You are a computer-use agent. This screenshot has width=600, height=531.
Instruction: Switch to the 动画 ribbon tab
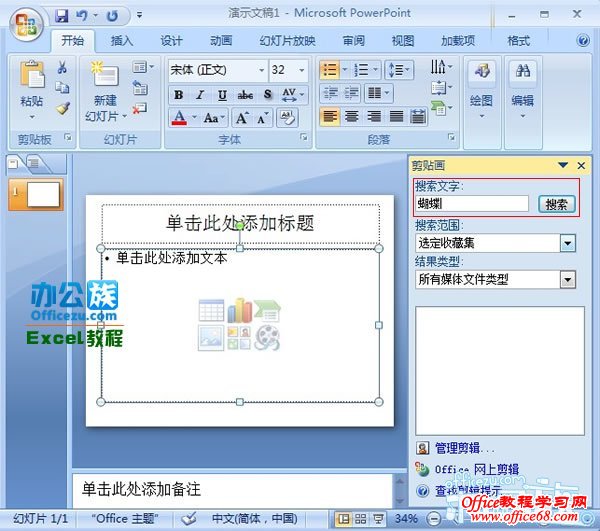[x=221, y=40]
